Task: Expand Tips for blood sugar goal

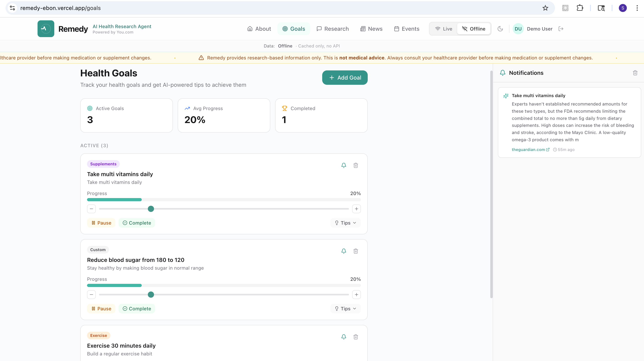Action: 346,309
